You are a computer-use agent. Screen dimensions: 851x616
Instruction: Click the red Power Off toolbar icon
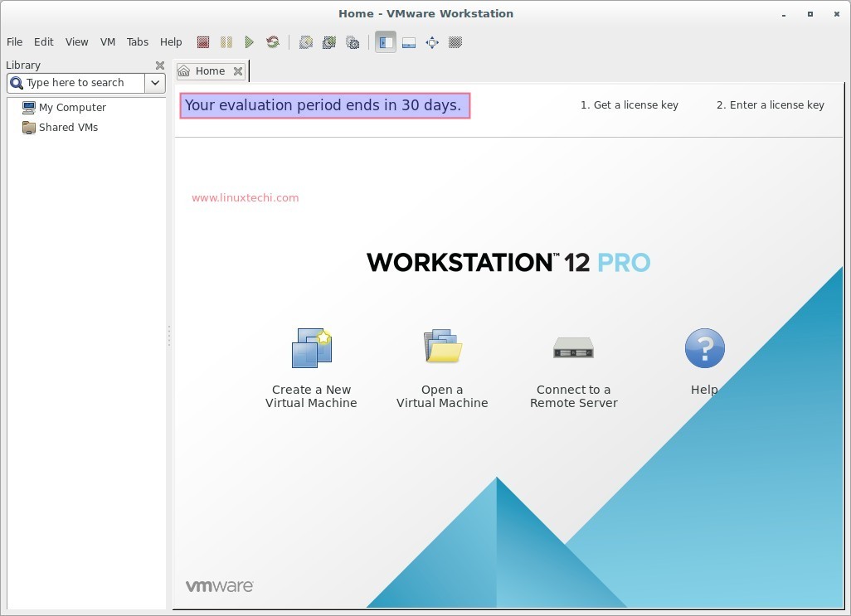pyautogui.click(x=203, y=42)
